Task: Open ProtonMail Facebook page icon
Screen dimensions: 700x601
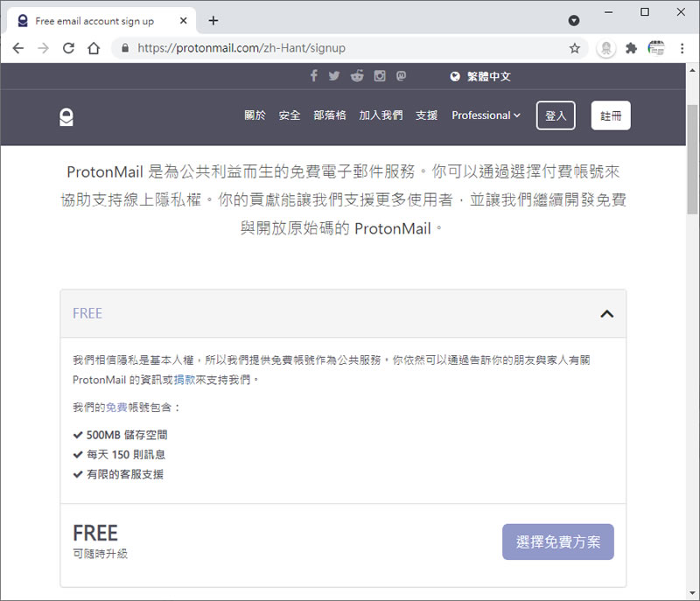Action: [314, 76]
